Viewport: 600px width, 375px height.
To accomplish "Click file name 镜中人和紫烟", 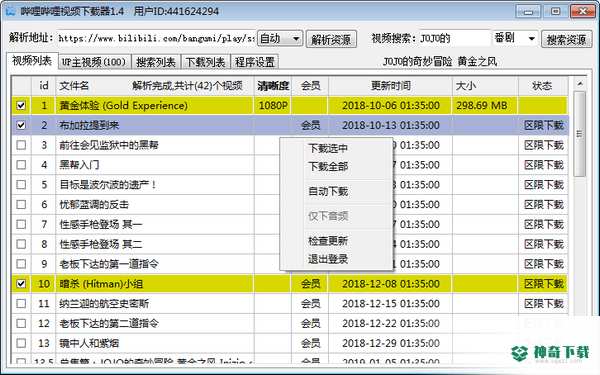I will pyautogui.click(x=89, y=343).
